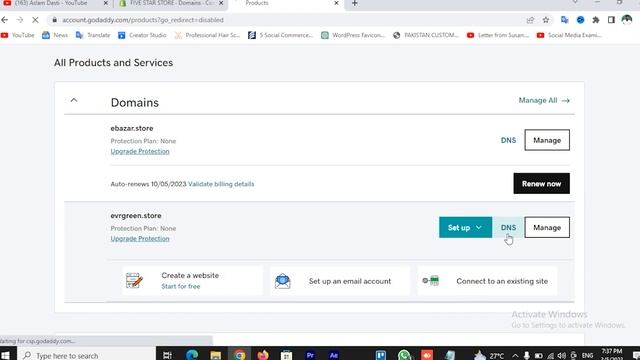Open the Translate bookmark
Screen dimensions: 640x360
93,35
